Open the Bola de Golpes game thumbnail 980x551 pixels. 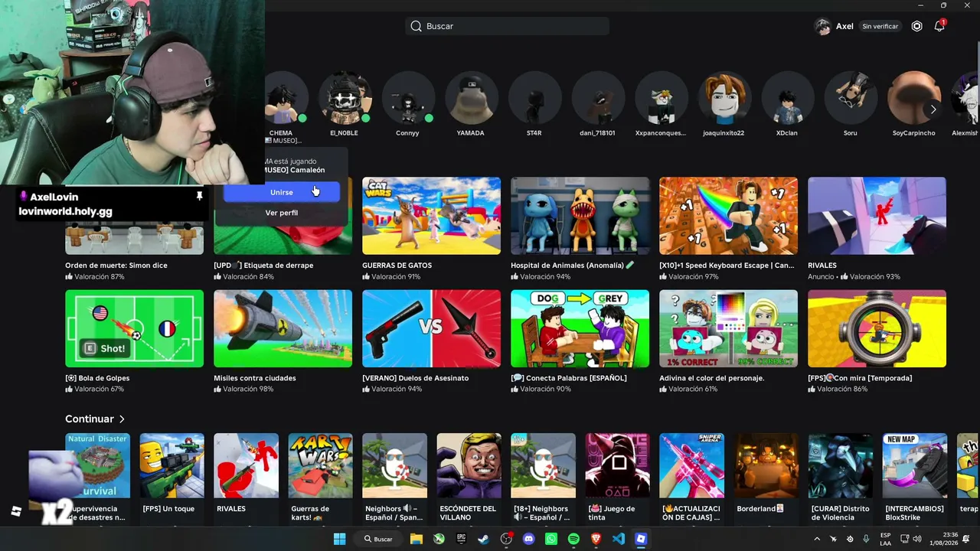[135, 328]
